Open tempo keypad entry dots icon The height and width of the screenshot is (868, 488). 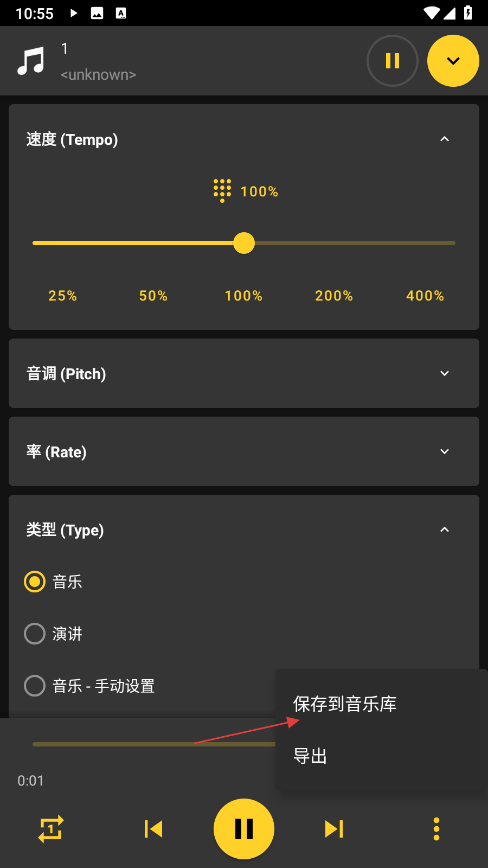click(222, 190)
